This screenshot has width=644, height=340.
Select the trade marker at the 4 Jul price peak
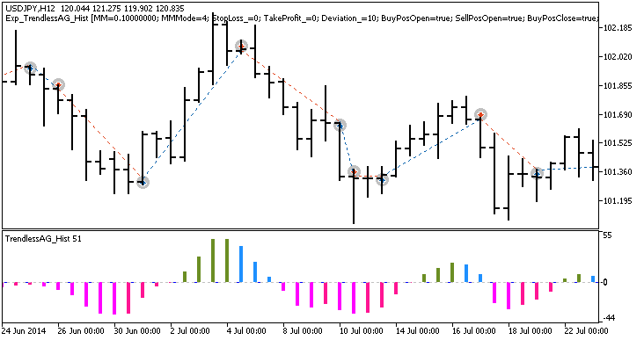pyautogui.click(x=241, y=47)
